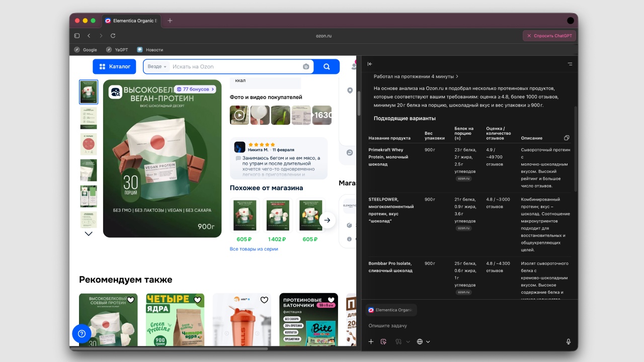Focus the Опишите задачу chat input

pyautogui.click(x=468, y=326)
